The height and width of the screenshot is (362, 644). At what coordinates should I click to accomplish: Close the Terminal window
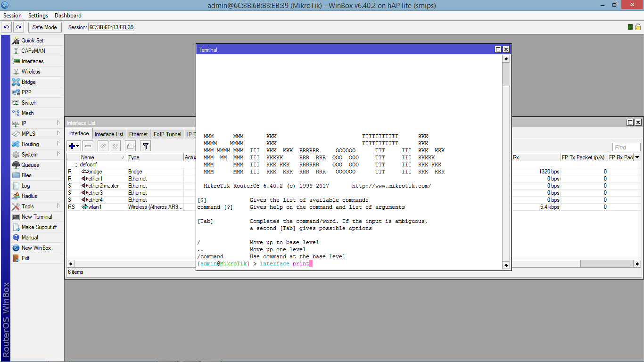506,49
